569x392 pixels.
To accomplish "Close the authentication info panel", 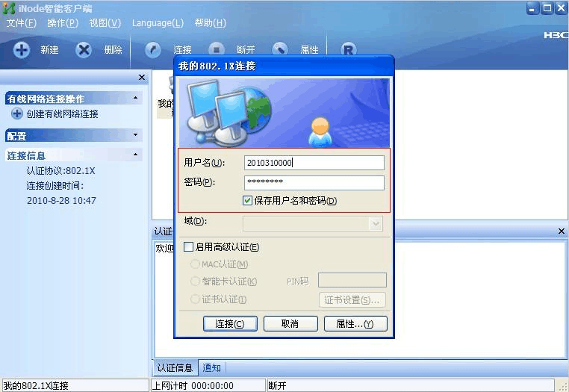I will click(561, 231).
